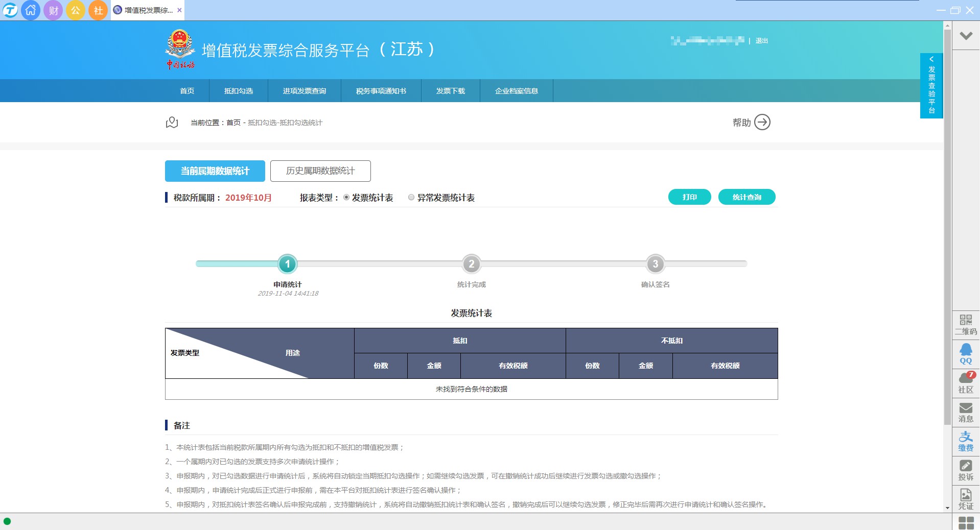This screenshot has height=530, width=980.
Task: Click the 打印 print button
Action: (x=689, y=197)
